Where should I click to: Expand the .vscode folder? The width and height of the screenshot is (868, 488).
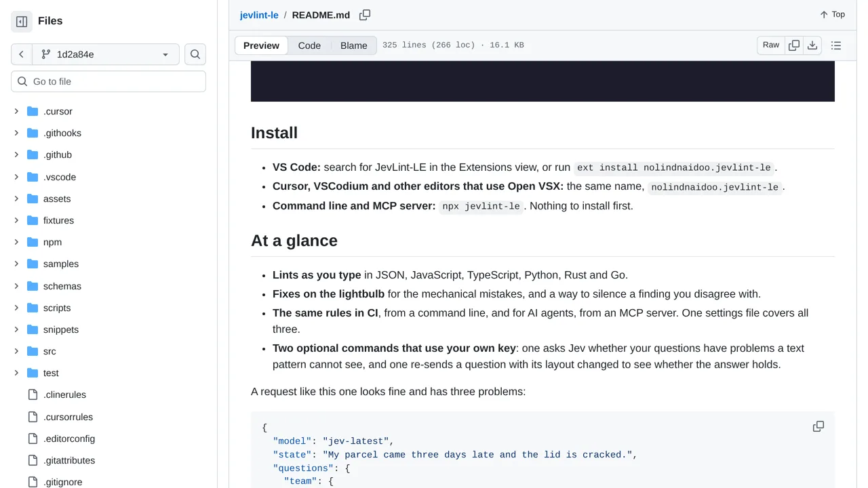coord(16,177)
